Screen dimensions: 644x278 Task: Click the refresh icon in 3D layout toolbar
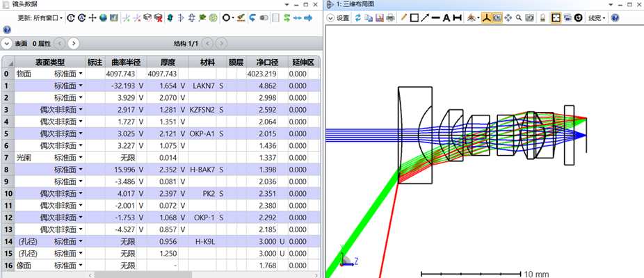358,18
